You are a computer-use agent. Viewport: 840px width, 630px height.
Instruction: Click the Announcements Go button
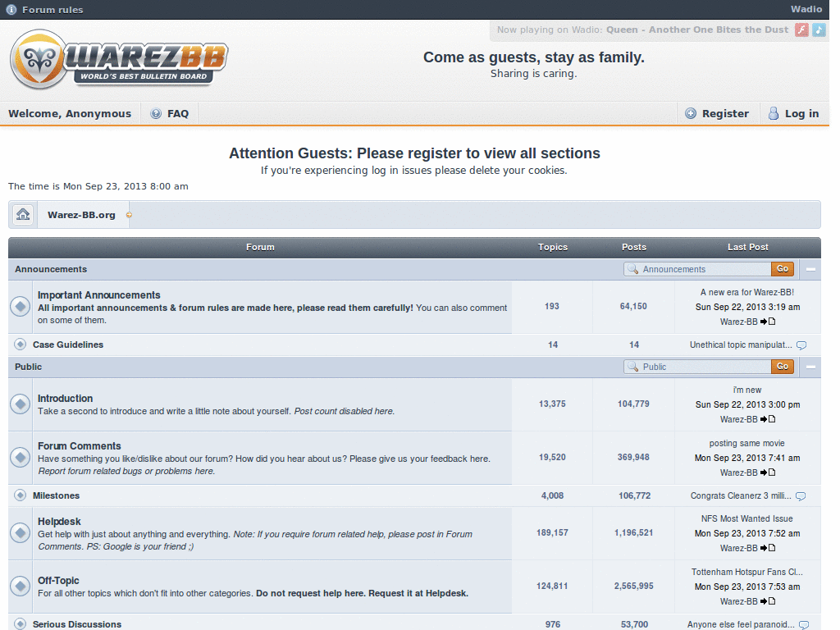pos(782,268)
